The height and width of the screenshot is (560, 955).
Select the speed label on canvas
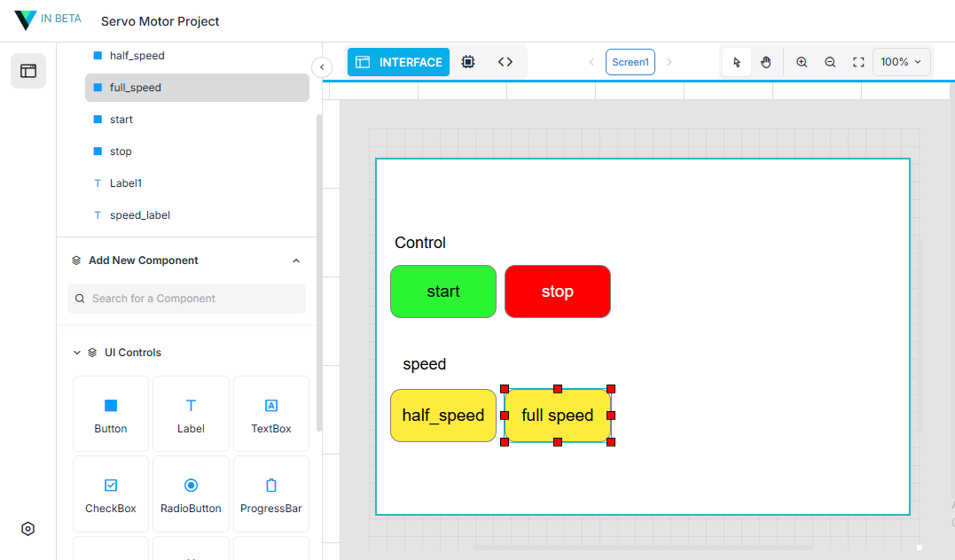tap(425, 364)
